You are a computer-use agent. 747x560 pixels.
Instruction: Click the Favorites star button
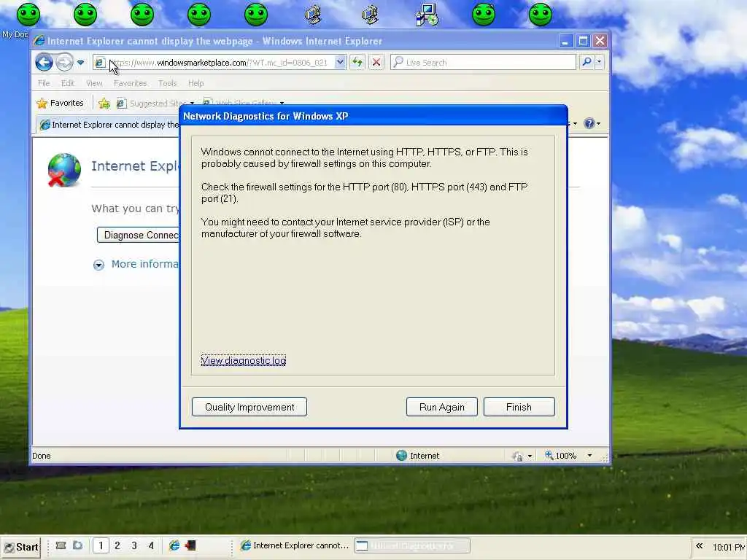pyautogui.click(x=60, y=103)
